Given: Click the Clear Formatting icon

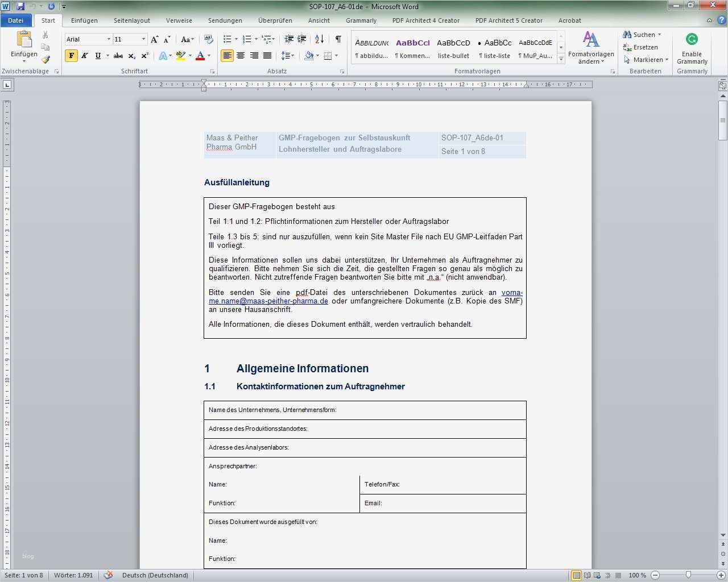Looking at the screenshot, I should coord(209,39).
